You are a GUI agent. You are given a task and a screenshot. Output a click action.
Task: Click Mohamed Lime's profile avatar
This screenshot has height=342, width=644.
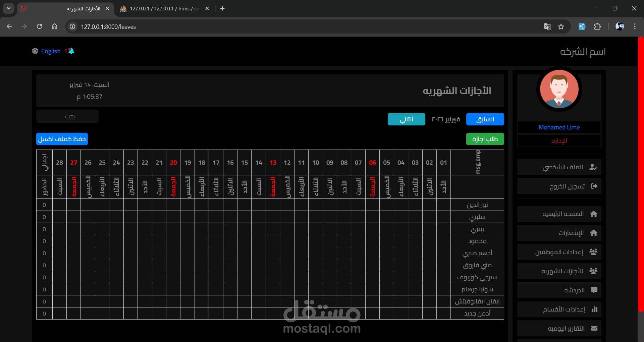(559, 89)
